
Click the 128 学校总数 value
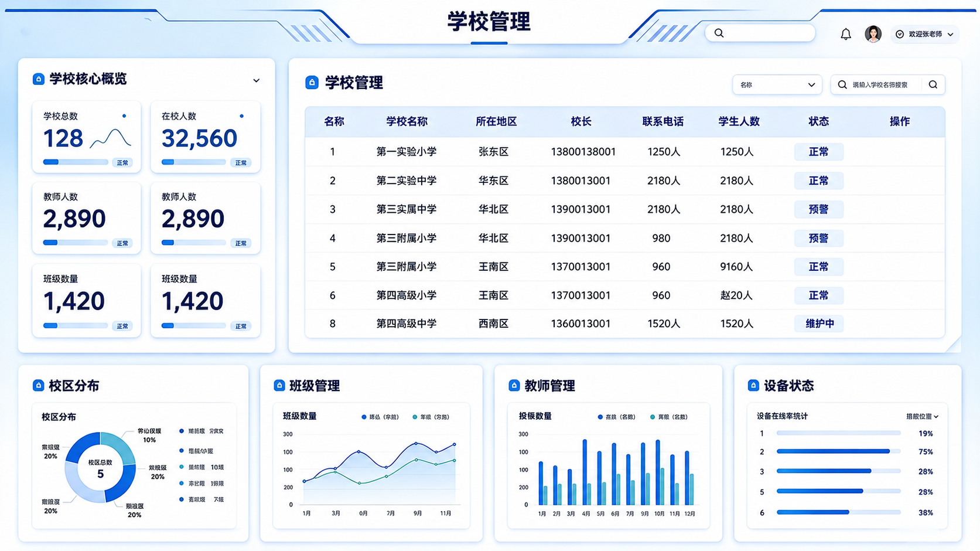click(x=63, y=140)
